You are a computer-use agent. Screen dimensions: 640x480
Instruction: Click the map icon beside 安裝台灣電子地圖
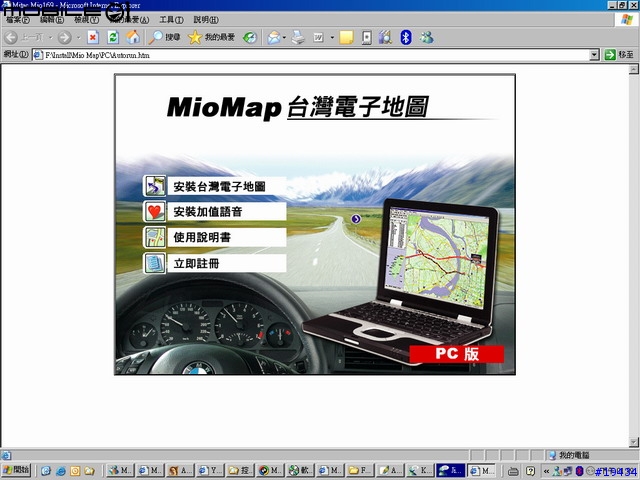tap(155, 186)
